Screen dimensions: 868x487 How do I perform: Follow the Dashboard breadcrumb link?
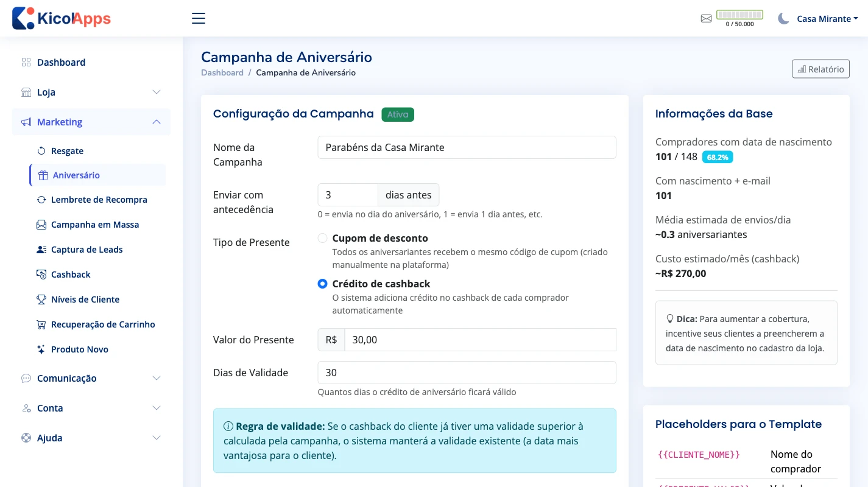click(222, 72)
